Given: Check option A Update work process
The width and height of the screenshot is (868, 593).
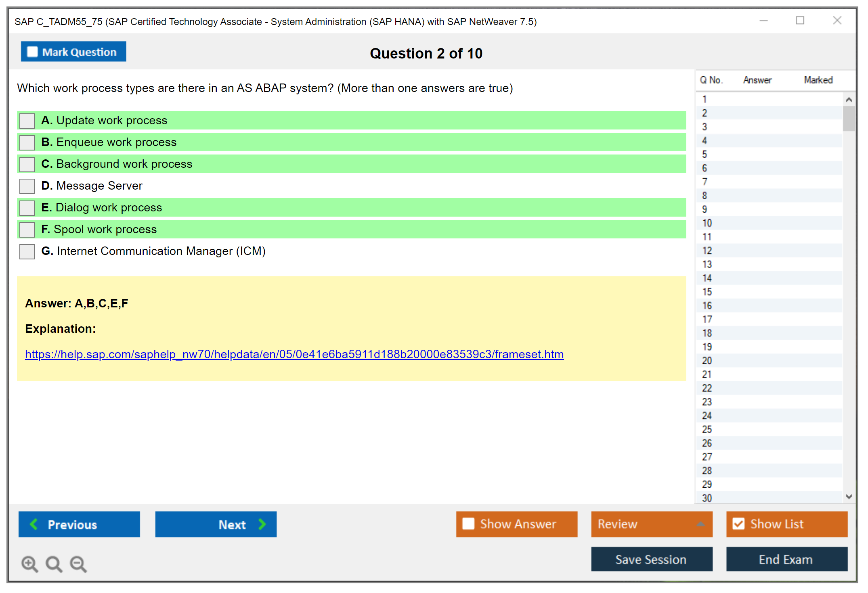Looking at the screenshot, I should coord(27,121).
